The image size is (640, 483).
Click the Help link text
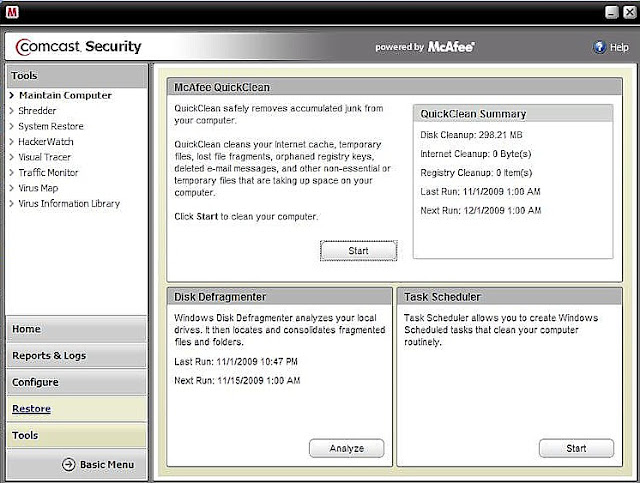(x=619, y=47)
